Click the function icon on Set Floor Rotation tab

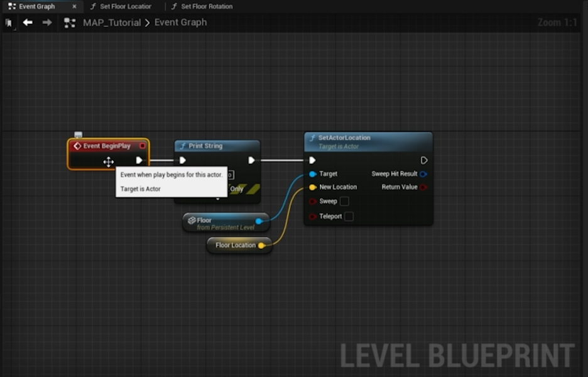[174, 6]
